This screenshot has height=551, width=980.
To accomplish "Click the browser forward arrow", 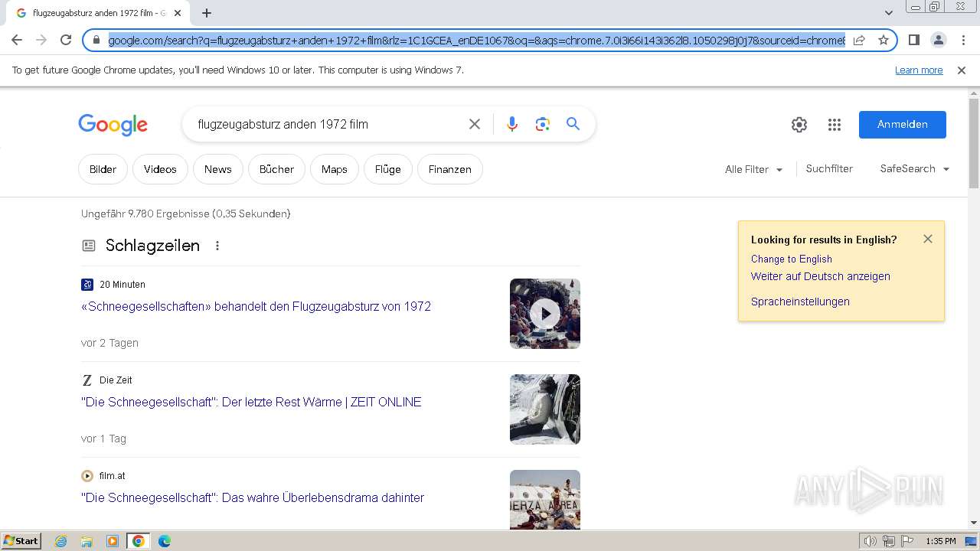I will click(41, 40).
